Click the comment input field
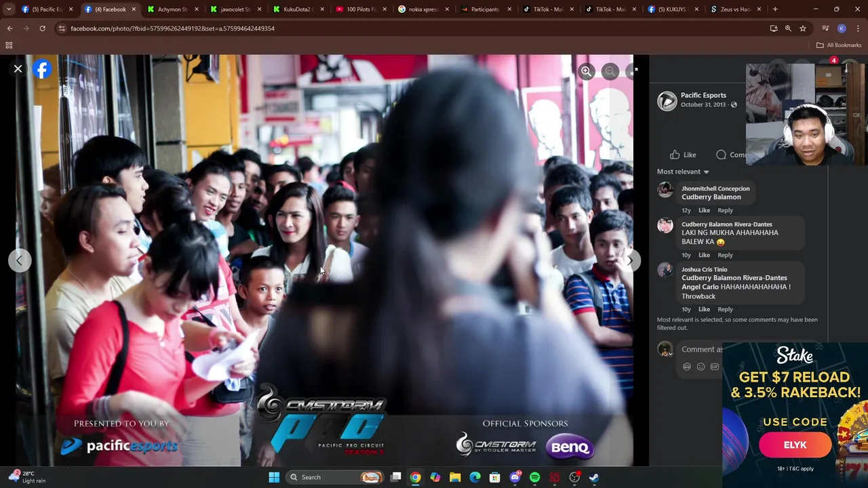Image resolution: width=868 pixels, height=488 pixels. [702, 349]
